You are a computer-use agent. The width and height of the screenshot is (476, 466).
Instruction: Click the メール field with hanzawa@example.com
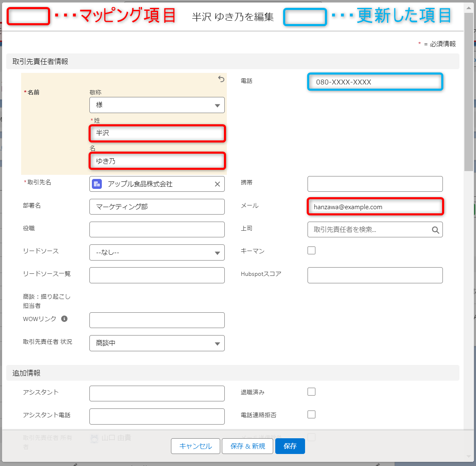pyautogui.click(x=375, y=207)
